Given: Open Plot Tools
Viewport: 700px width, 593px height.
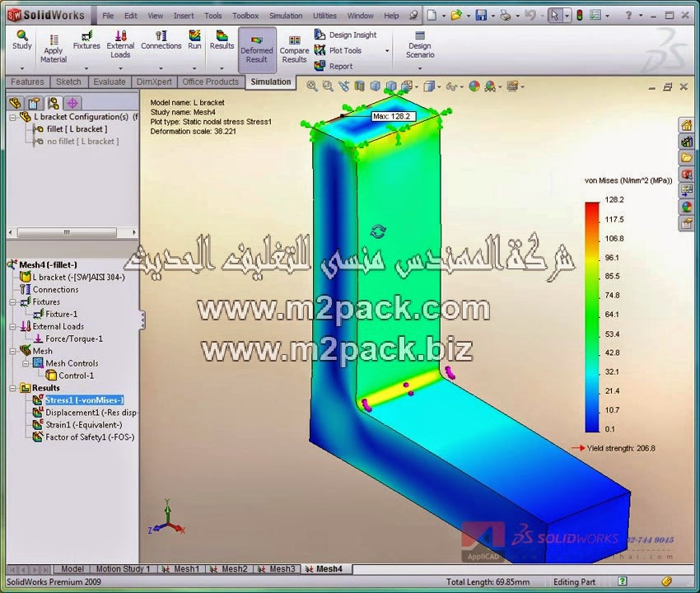Looking at the screenshot, I should pyautogui.click(x=338, y=50).
